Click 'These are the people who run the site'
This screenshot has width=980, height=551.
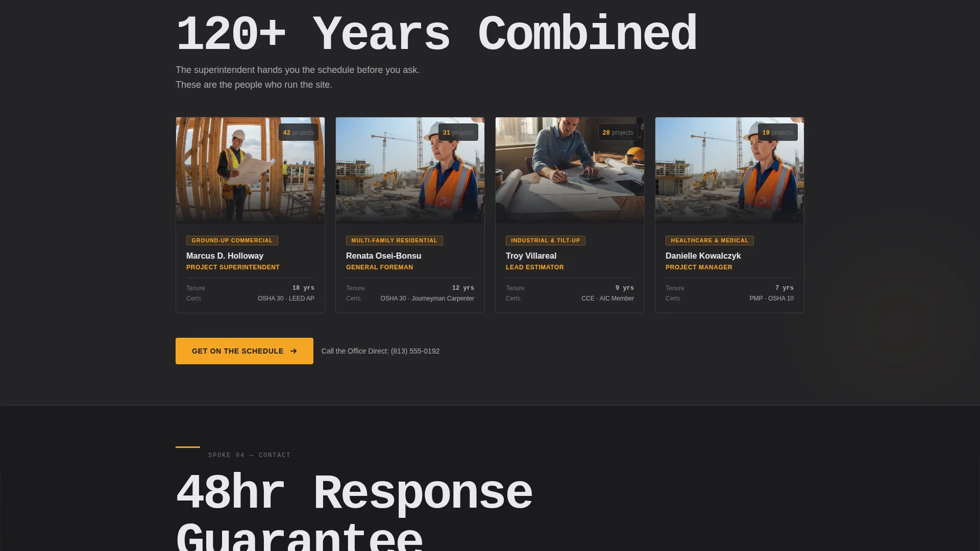254,85
